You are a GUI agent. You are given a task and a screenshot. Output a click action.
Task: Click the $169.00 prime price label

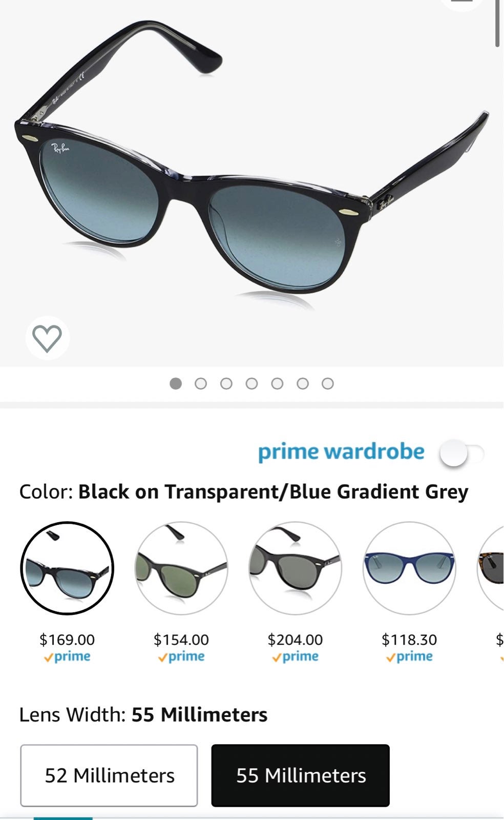(x=67, y=648)
